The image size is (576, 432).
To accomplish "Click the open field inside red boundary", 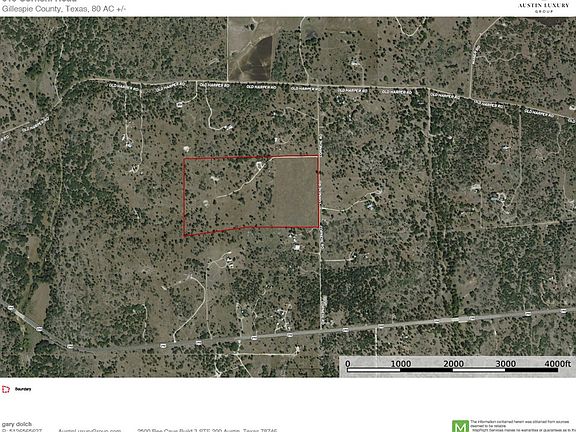I will coord(295,191).
